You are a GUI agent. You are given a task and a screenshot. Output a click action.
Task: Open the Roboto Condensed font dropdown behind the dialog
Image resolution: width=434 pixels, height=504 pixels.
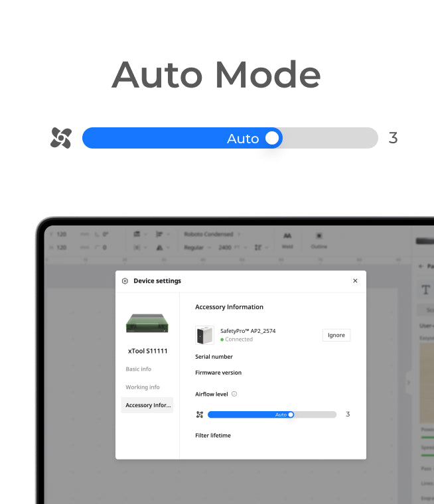pyautogui.click(x=212, y=234)
